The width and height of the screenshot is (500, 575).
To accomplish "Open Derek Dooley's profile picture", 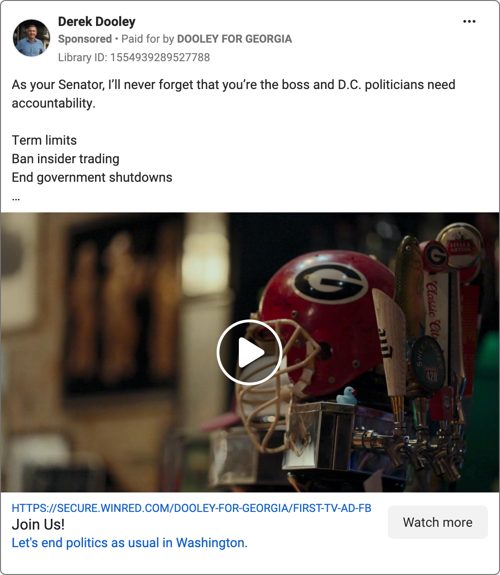I will coord(31,38).
